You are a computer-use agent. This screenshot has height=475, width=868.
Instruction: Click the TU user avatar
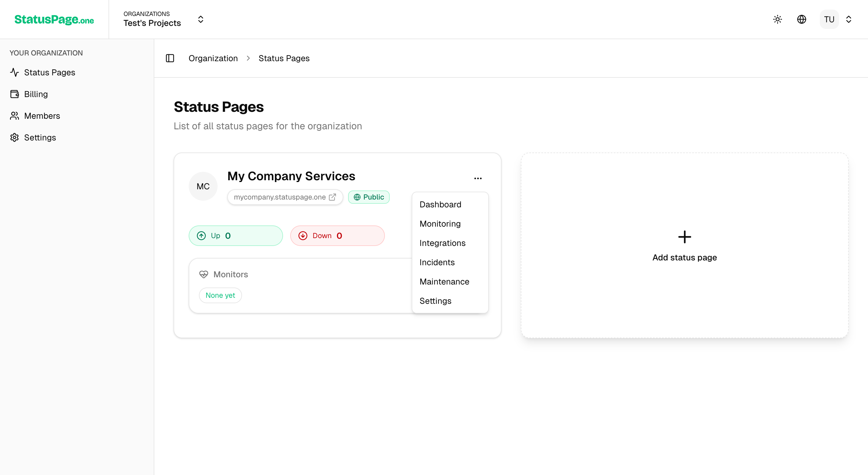tap(829, 19)
